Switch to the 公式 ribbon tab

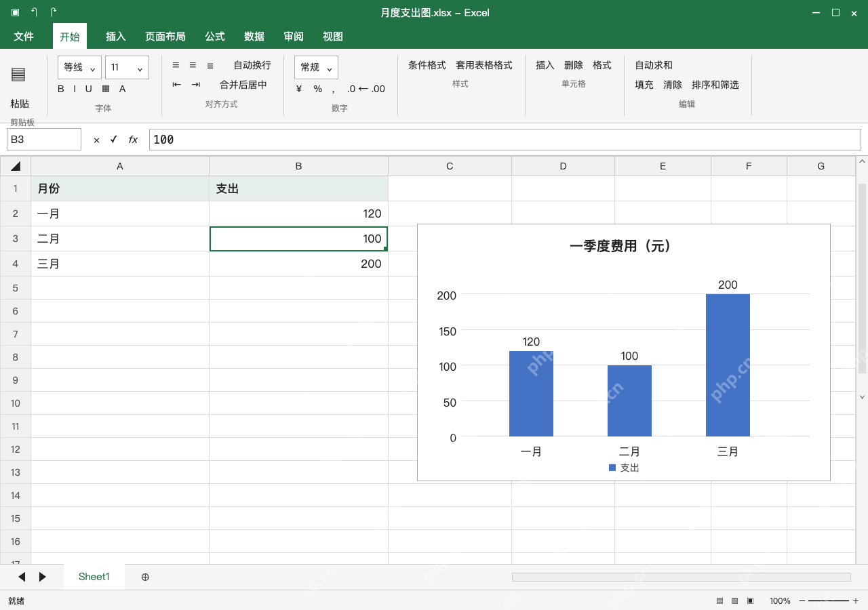(215, 37)
